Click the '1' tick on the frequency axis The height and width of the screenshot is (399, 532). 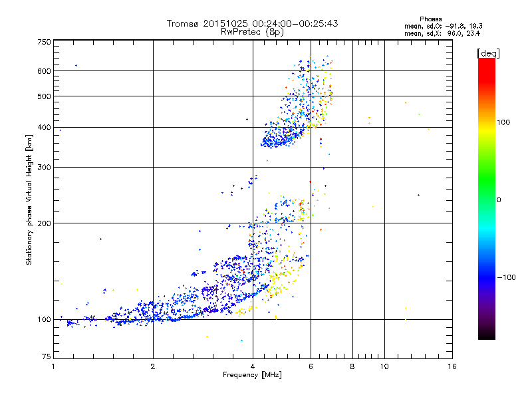pyautogui.click(x=53, y=366)
